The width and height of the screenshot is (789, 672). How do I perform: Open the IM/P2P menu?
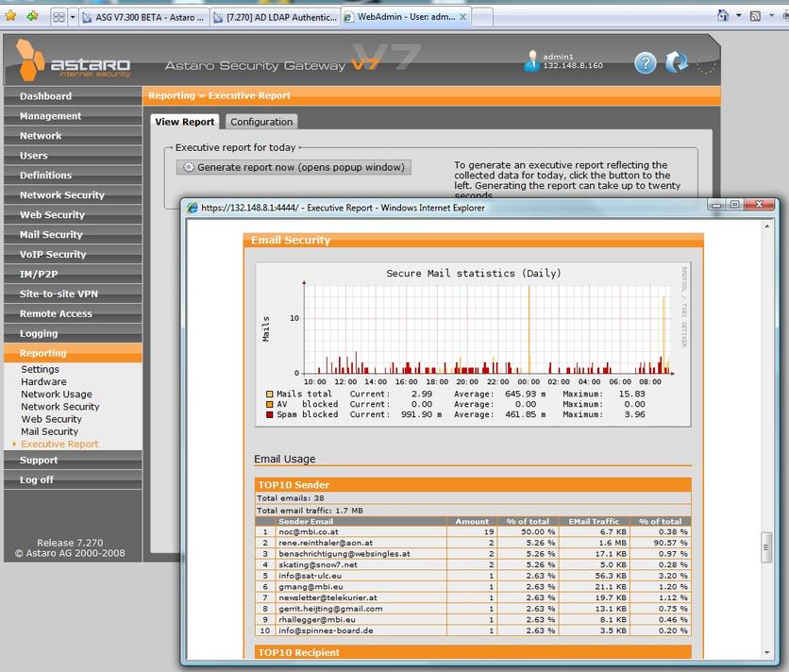click(73, 274)
